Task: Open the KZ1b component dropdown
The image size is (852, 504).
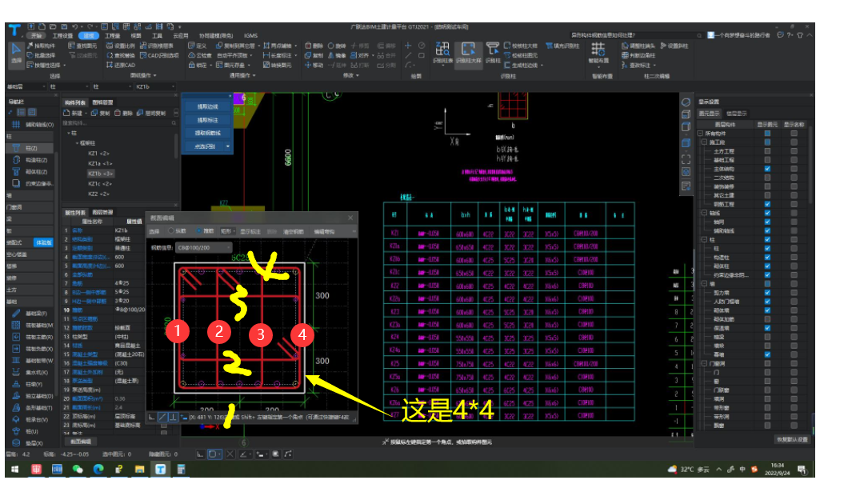Action: pyautogui.click(x=155, y=86)
